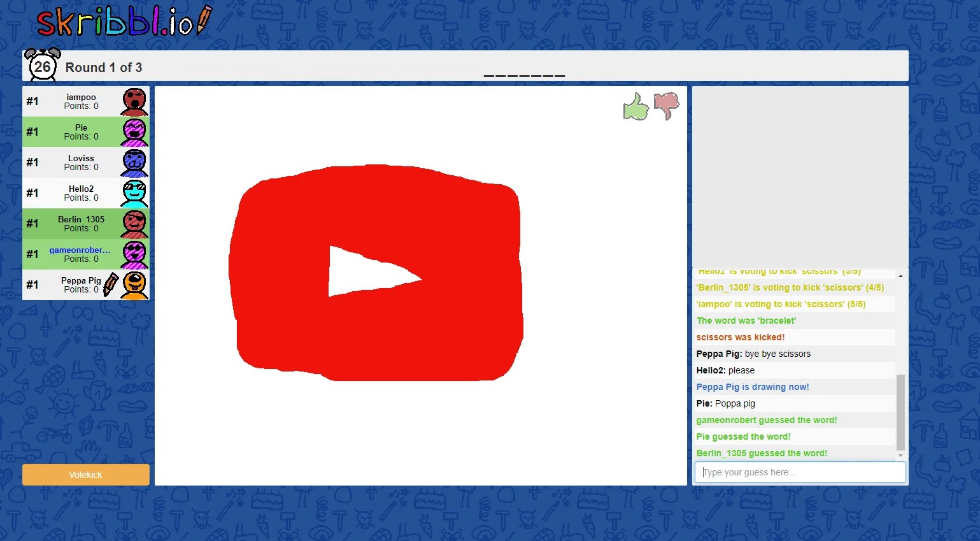
Task: Click Berlin_1305 voting to kick message
Action: click(x=790, y=287)
